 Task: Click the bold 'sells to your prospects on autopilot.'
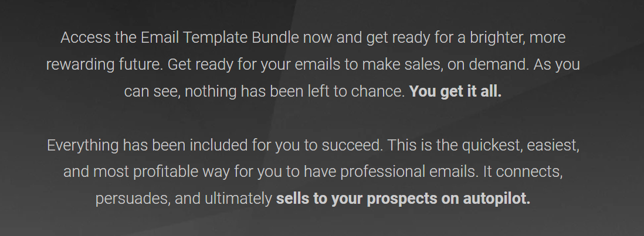pyautogui.click(x=403, y=199)
